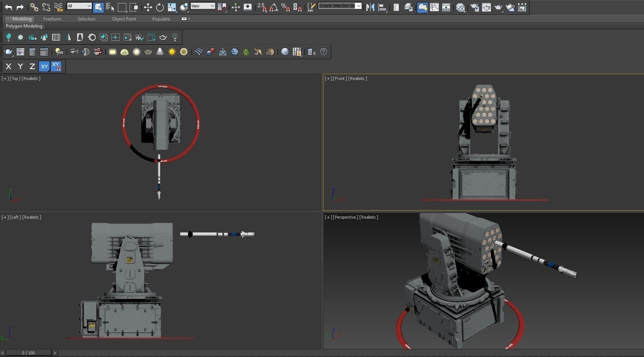Toggle the Spinner Snap button
Viewport: 644px width, 357px height.
click(x=297, y=7)
